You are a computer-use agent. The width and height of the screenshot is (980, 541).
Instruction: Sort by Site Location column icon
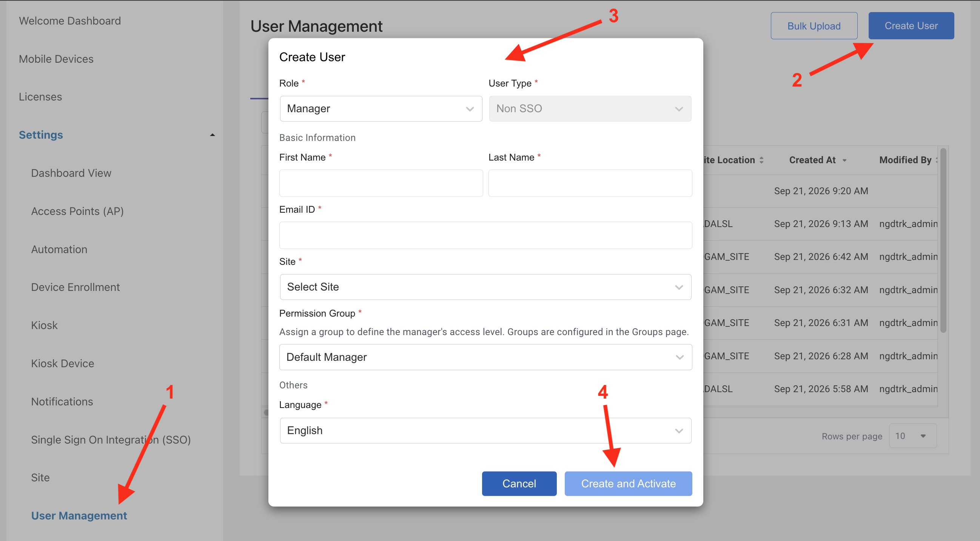(x=761, y=160)
